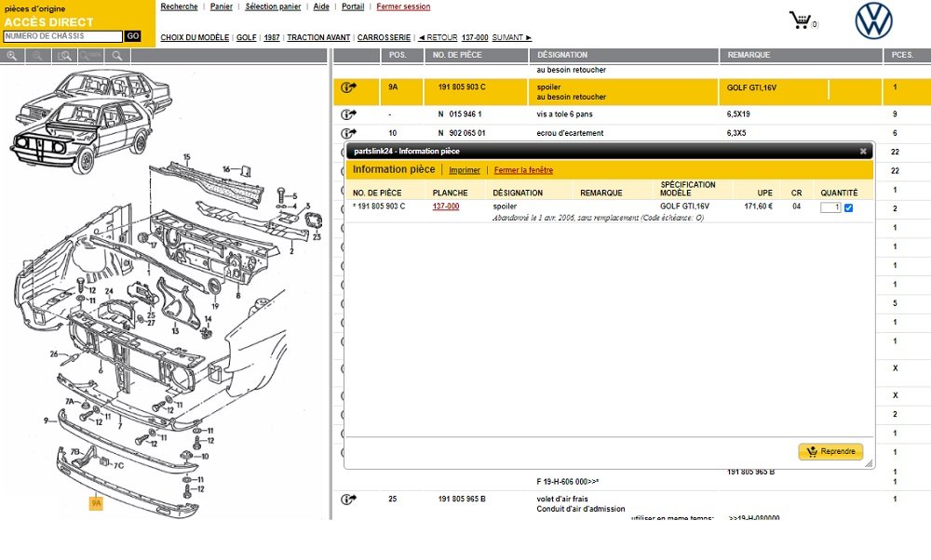Click the plain magnifier search icon
This screenshot has height=560, width=931.
pyautogui.click(x=117, y=56)
